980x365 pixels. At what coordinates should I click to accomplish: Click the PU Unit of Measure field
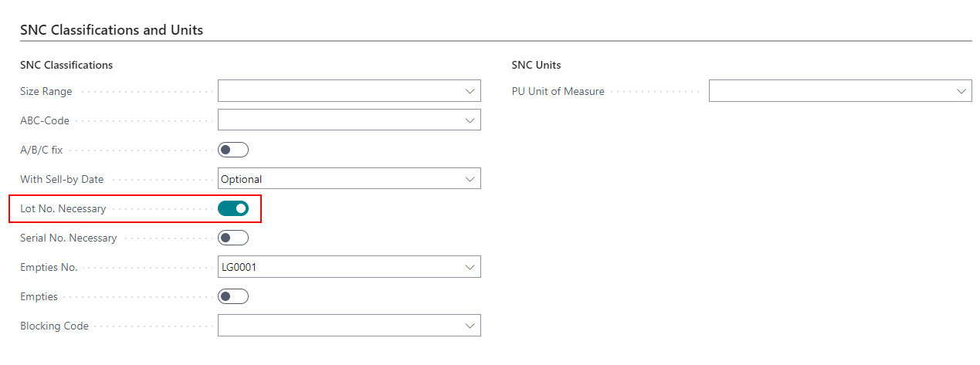830,91
